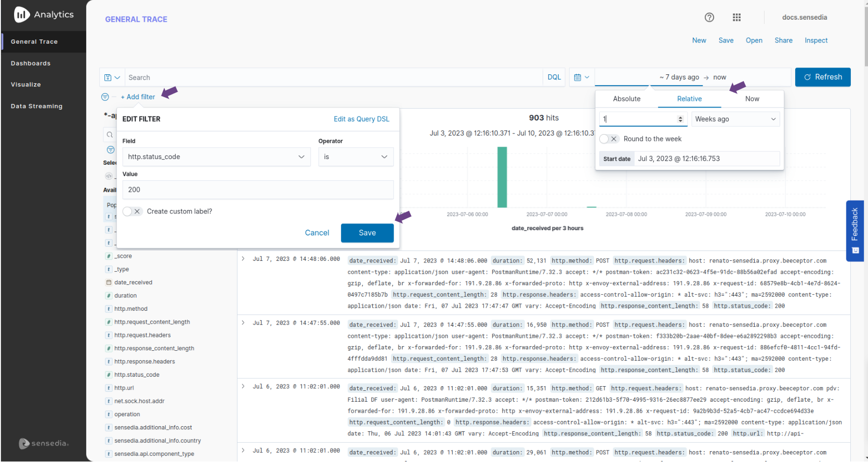Open the Weeks ago unit dropdown
This screenshot has height=462, width=868.
point(735,119)
